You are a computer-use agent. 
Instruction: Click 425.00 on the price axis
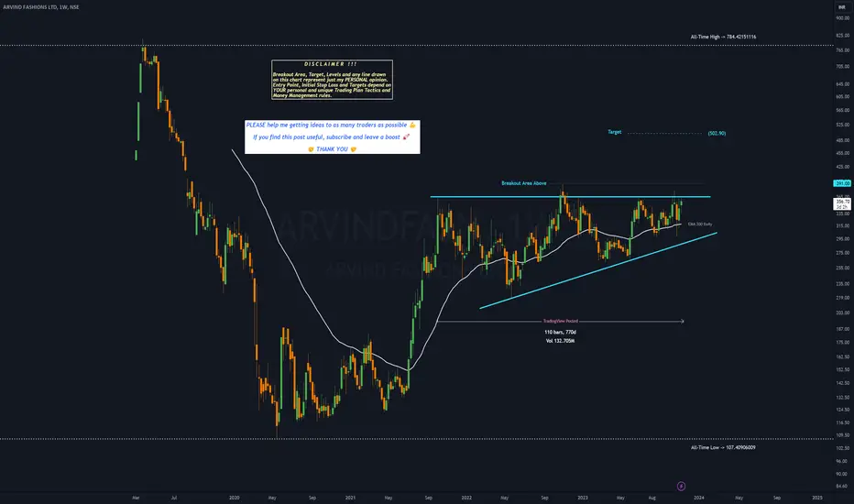point(842,167)
